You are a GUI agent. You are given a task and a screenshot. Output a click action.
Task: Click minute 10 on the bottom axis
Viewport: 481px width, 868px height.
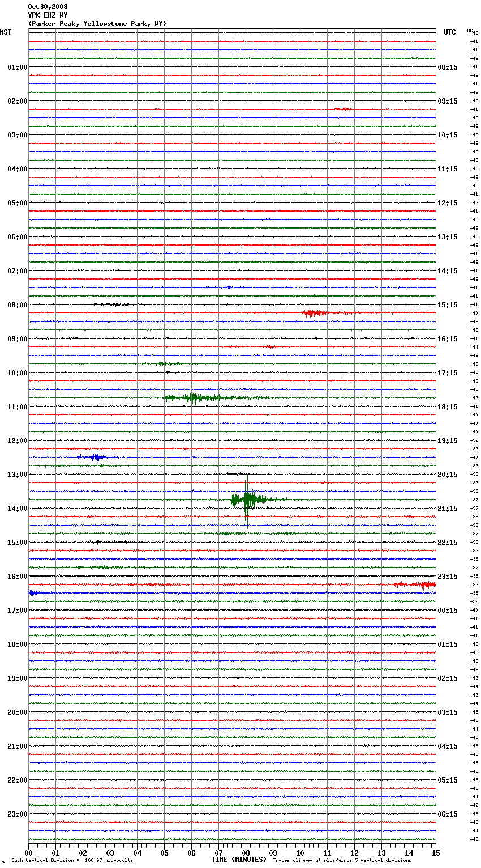(300, 853)
